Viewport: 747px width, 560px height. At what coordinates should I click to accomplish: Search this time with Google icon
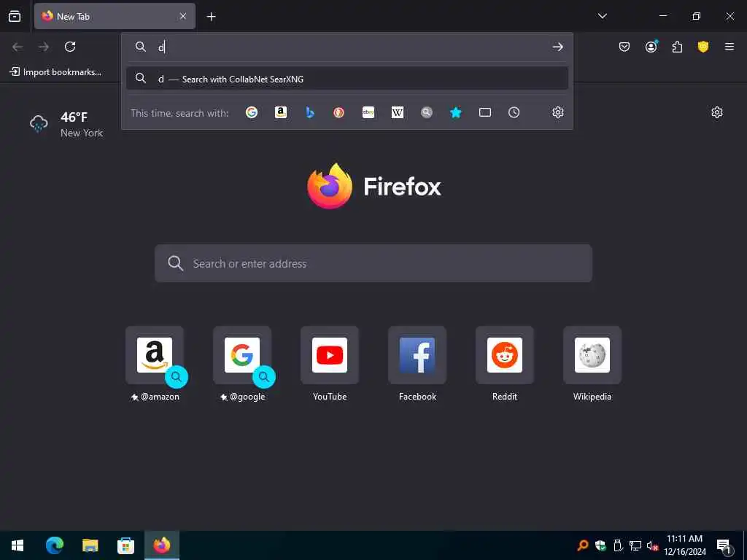click(x=252, y=112)
